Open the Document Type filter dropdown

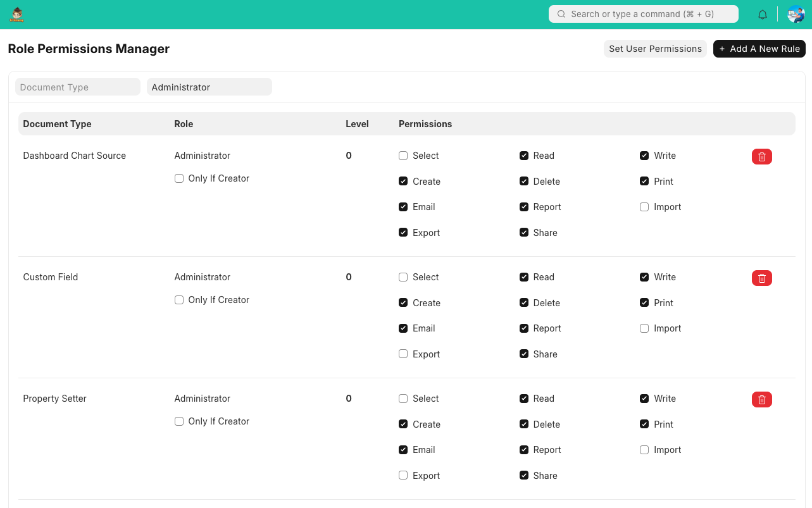[x=77, y=87]
